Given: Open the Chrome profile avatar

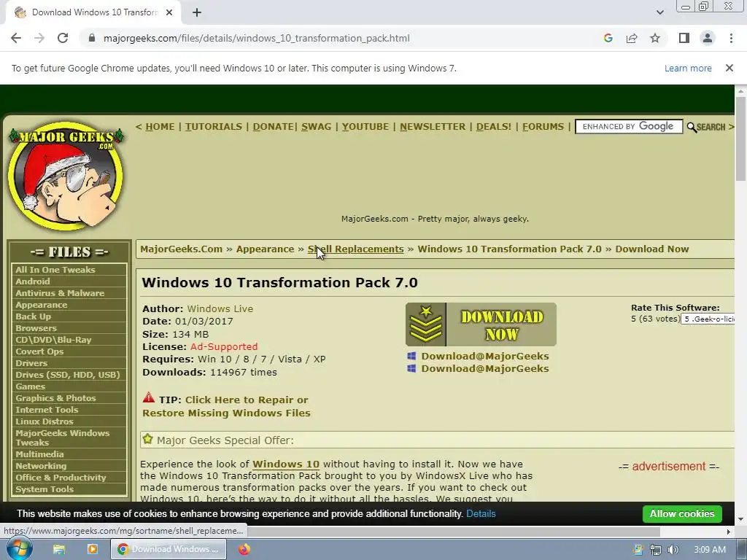Looking at the screenshot, I should click(708, 38).
